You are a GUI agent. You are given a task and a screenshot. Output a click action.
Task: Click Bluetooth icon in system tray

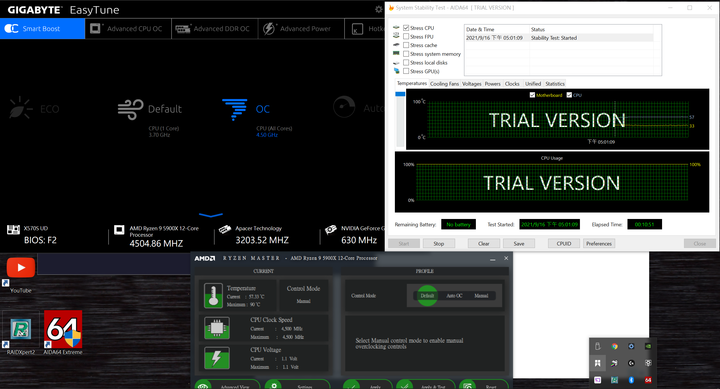coord(631,380)
